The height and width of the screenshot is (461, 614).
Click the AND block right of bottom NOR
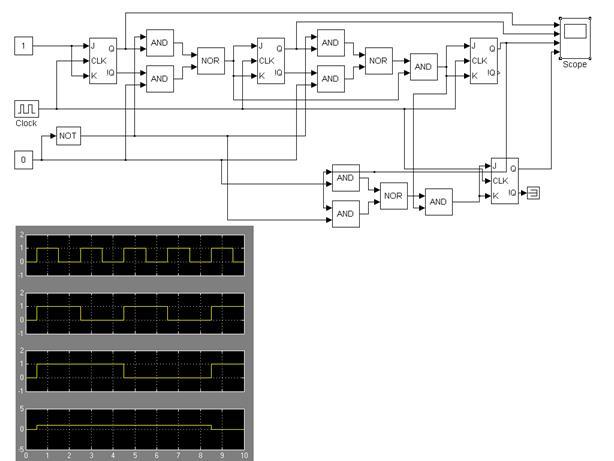point(439,201)
